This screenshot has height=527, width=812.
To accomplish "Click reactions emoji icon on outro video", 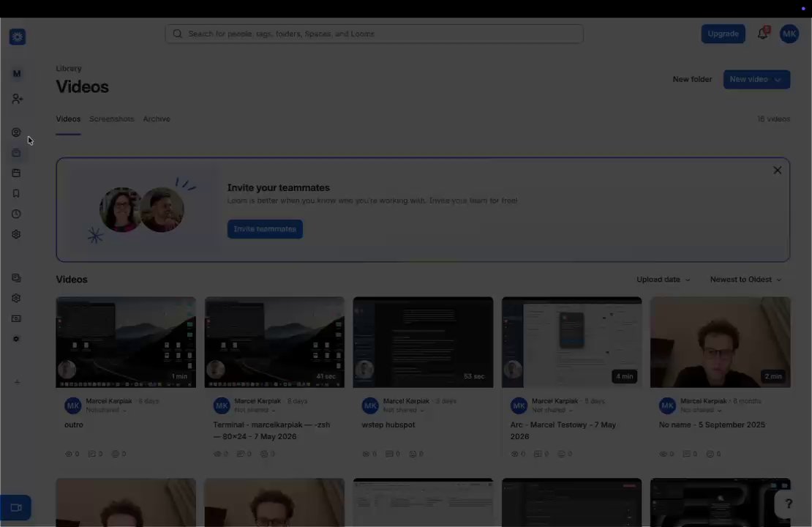I will (116, 454).
